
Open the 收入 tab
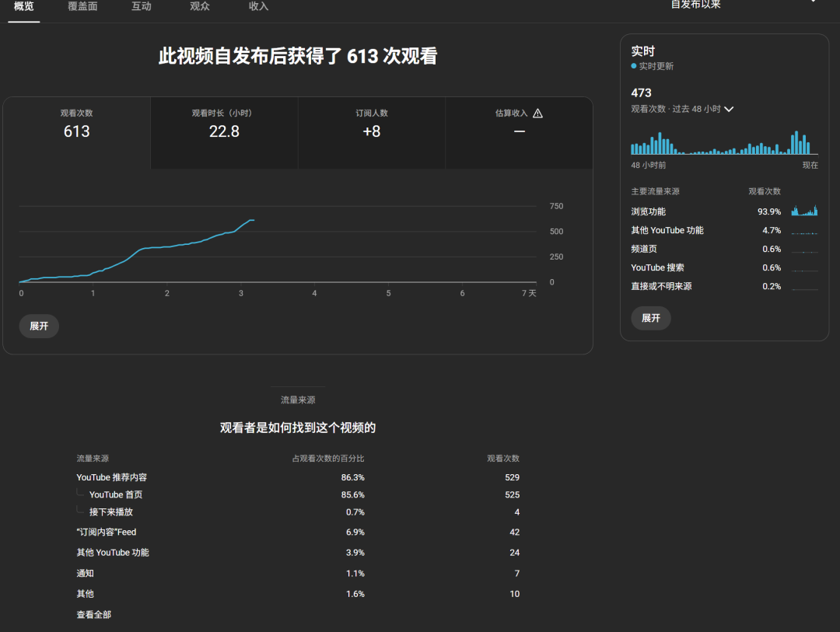tap(257, 6)
